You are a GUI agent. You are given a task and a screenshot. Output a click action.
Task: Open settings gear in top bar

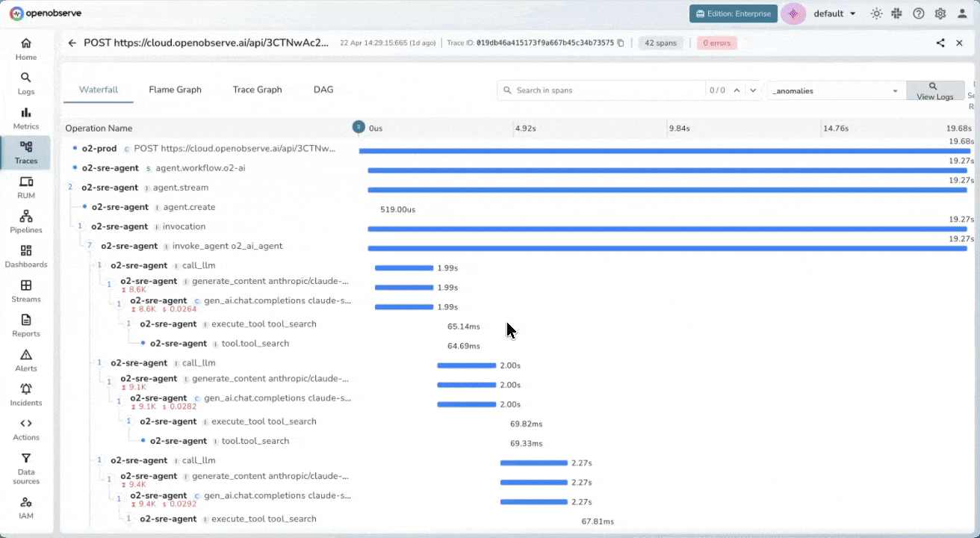(940, 13)
